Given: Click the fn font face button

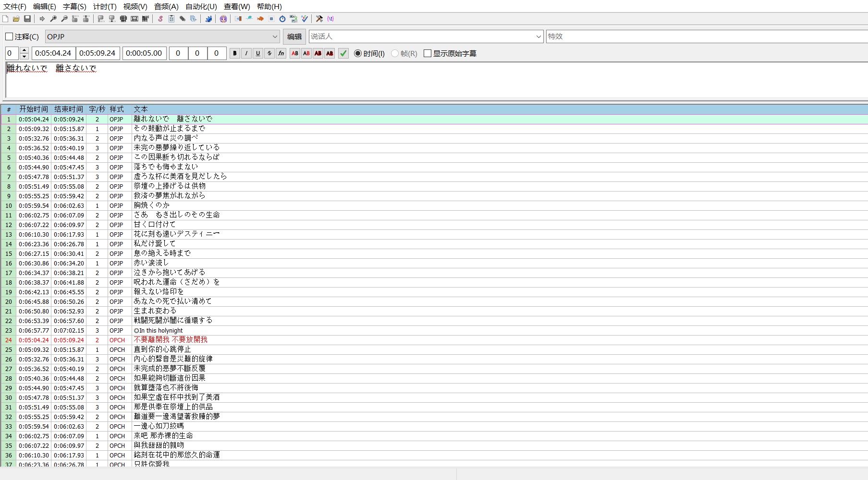Looking at the screenshot, I should pyautogui.click(x=281, y=53).
